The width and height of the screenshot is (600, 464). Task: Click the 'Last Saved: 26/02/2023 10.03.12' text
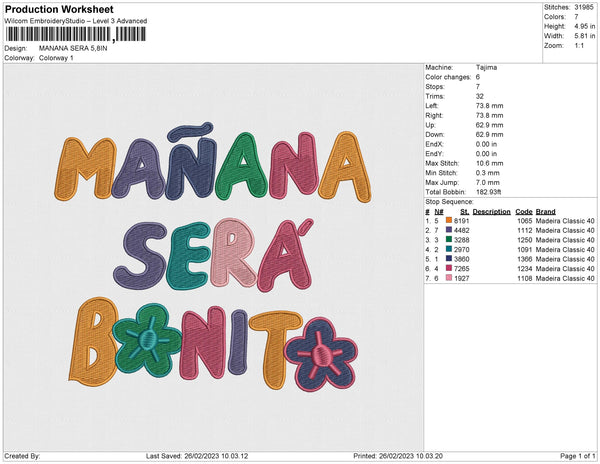pyautogui.click(x=197, y=456)
